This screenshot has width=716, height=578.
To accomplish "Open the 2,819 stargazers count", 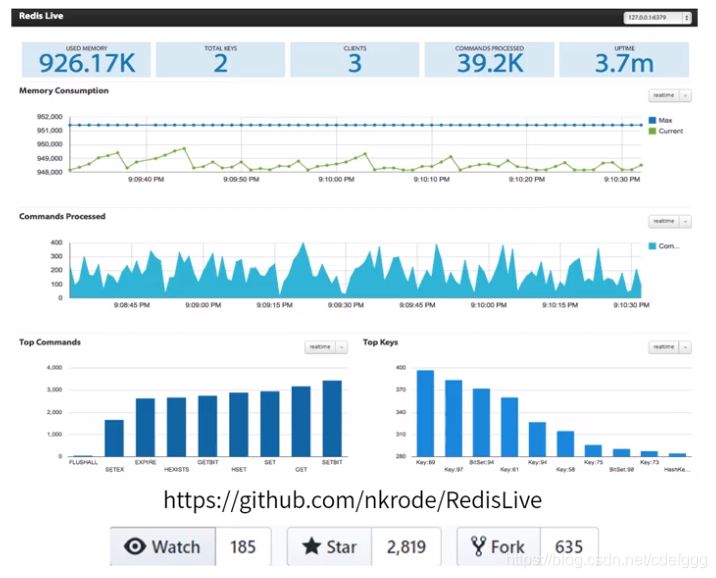I will click(406, 546).
